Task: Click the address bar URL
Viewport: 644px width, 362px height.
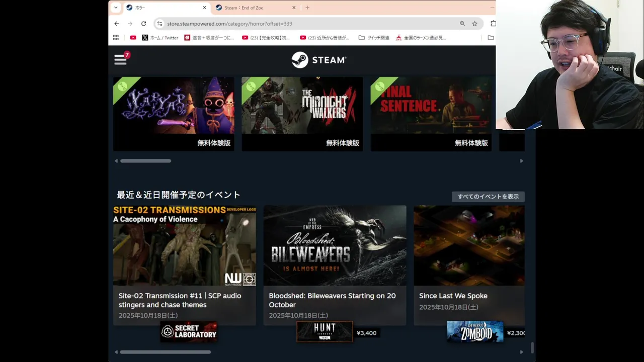Action: pyautogui.click(x=229, y=24)
